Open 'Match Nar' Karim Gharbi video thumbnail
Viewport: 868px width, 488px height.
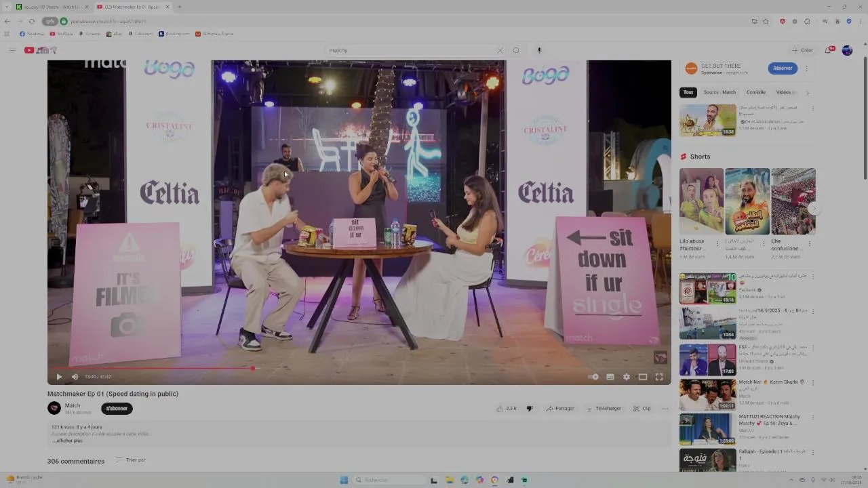[x=707, y=394]
